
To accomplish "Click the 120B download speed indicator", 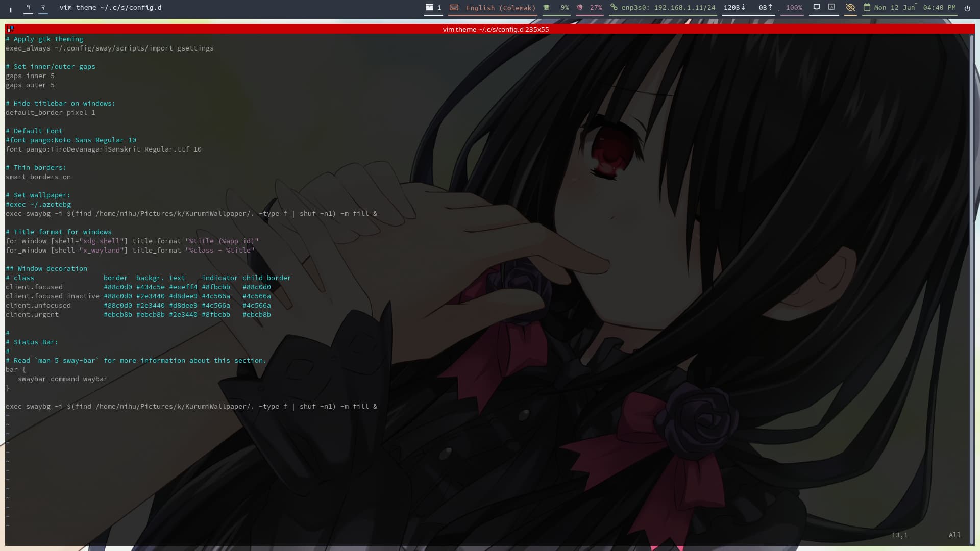I will [734, 8].
